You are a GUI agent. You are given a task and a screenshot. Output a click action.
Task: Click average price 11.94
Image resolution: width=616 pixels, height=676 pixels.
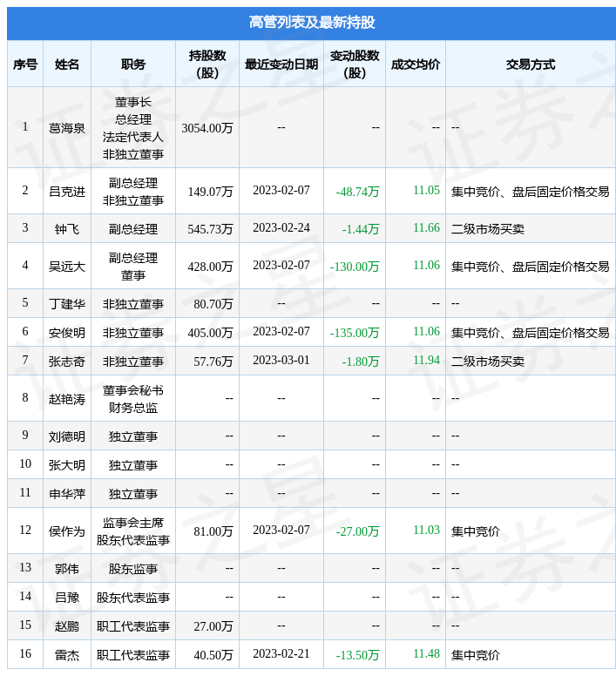coord(426,360)
